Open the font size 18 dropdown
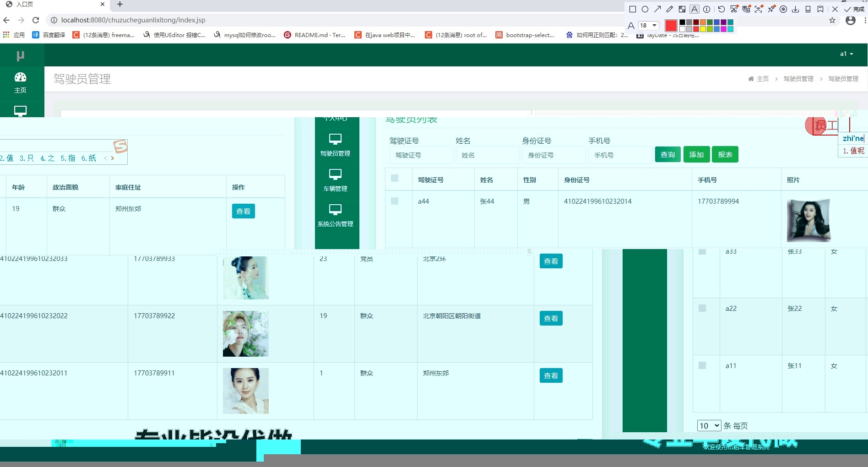Image resolution: width=868 pixels, height=467 pixels. [649, 26]
